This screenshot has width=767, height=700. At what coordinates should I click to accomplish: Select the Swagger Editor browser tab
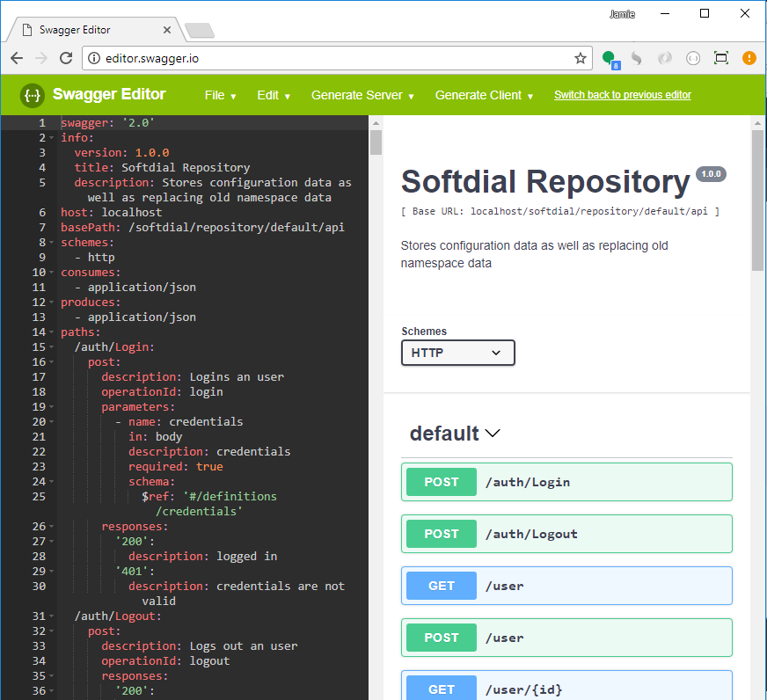95,30
